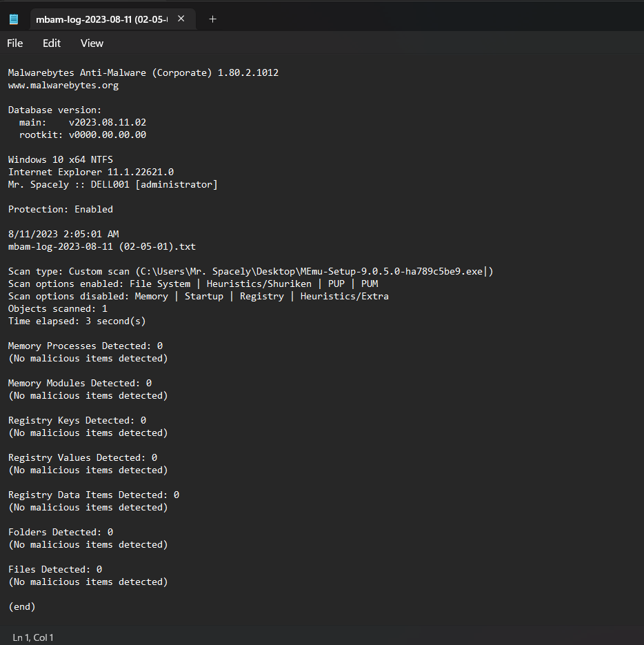Click 'Files Detected: 0' line
The image size is (644, 645).
pyautogui.click(x=55, y=569)
